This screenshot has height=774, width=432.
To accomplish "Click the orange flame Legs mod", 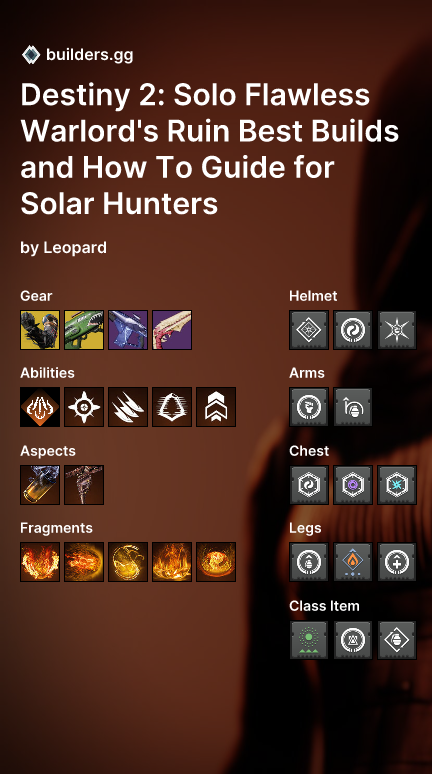I will pos(353,562).
